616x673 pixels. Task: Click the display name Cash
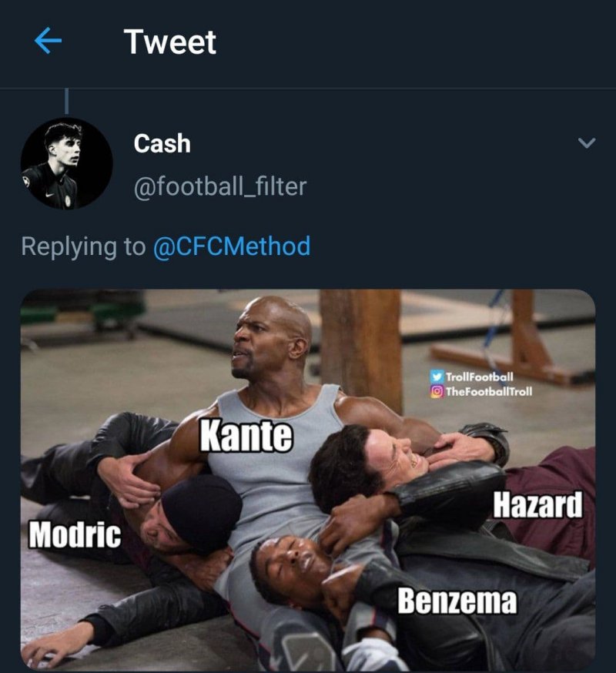click(x=162, y=143)
